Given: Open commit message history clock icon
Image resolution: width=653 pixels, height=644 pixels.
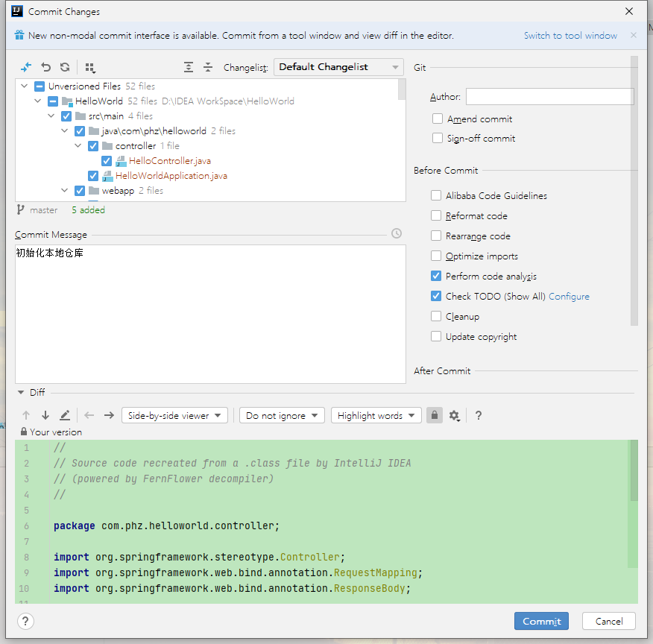Looking at the screenshot, I should (x=397, y=233).
